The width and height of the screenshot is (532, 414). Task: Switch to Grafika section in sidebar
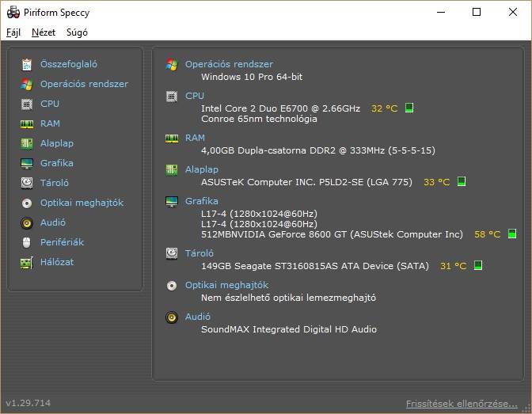click(57, 163)
